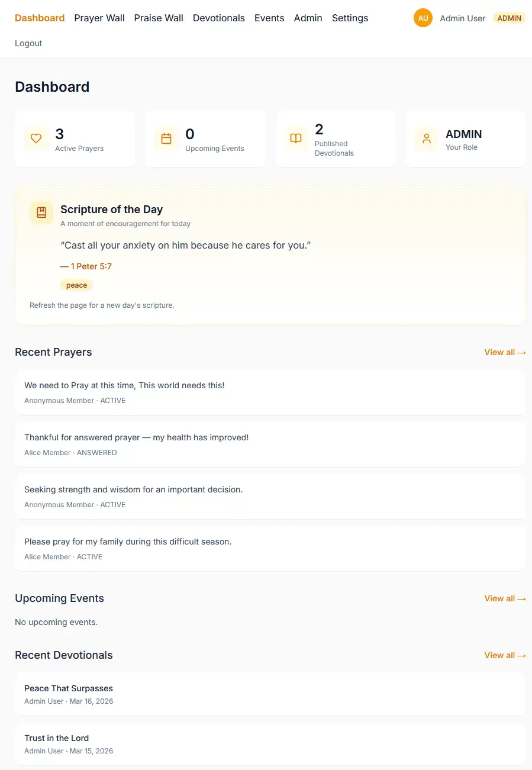This screenshot has width=532, height=770.
Task: View all Recent Devotionals
Action: (x=505, y=655)
